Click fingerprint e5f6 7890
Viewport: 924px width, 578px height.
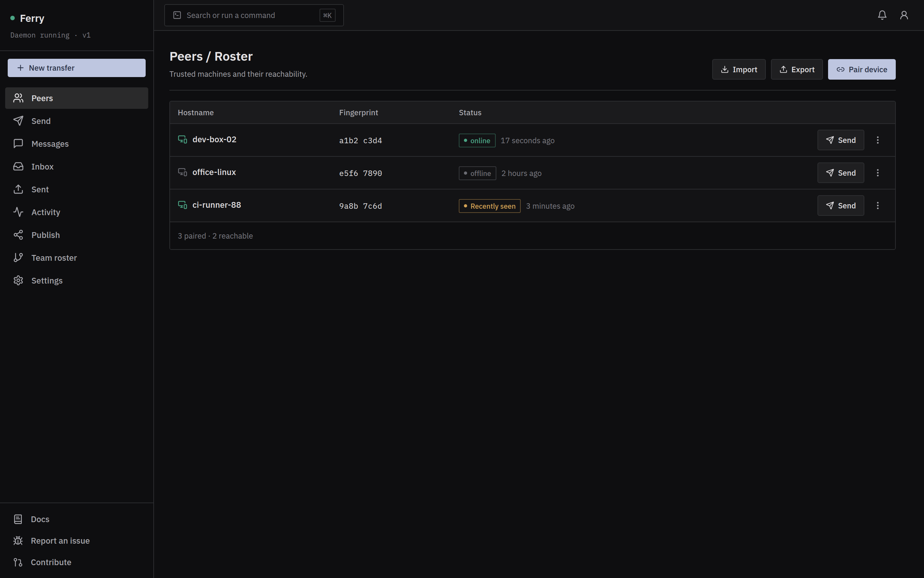[360, 173]
